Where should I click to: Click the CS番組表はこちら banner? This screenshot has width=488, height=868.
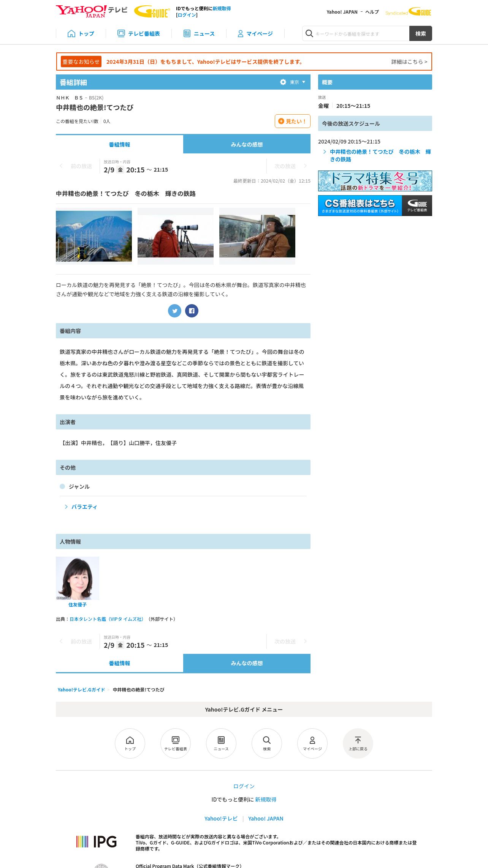click(375, 205)
